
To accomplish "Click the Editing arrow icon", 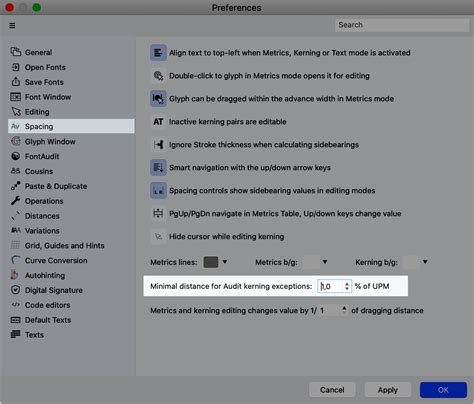I will coord(16,112).
